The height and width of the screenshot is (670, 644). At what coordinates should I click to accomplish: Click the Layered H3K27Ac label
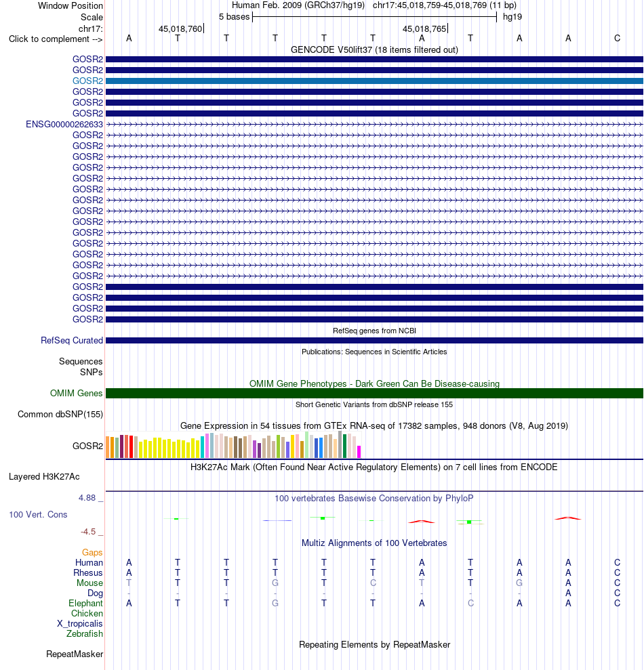[x=44, y=476]
